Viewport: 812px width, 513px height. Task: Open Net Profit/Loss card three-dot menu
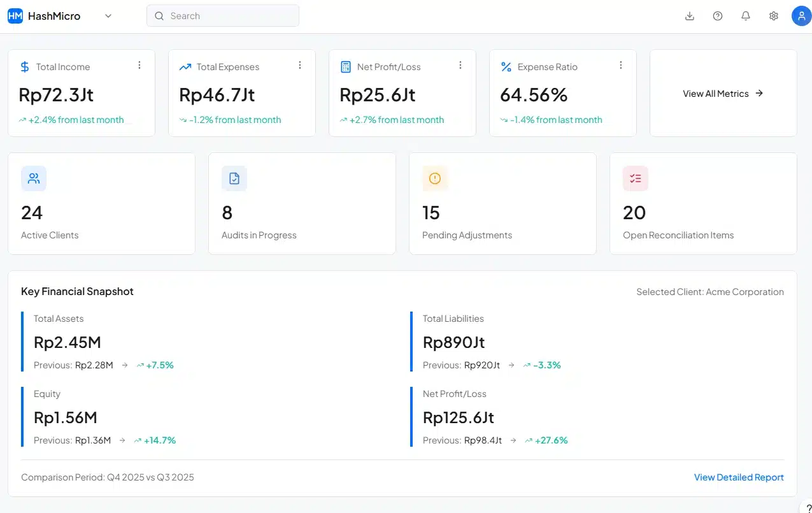coord(460,65)
